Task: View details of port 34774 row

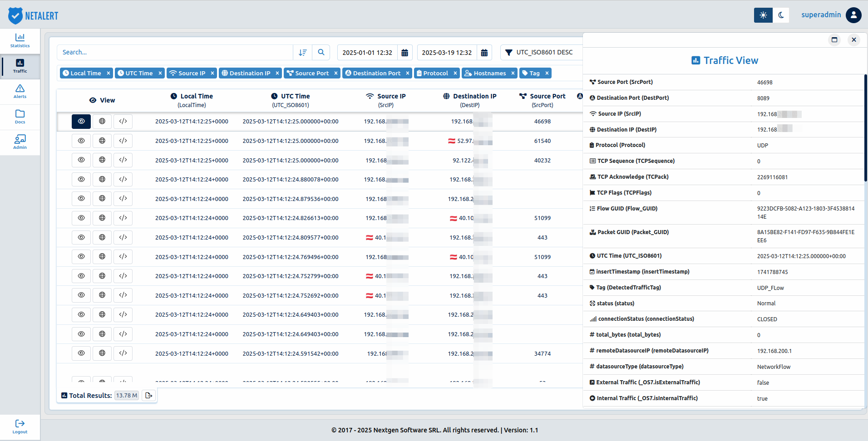Action: [x=81, y=353]
